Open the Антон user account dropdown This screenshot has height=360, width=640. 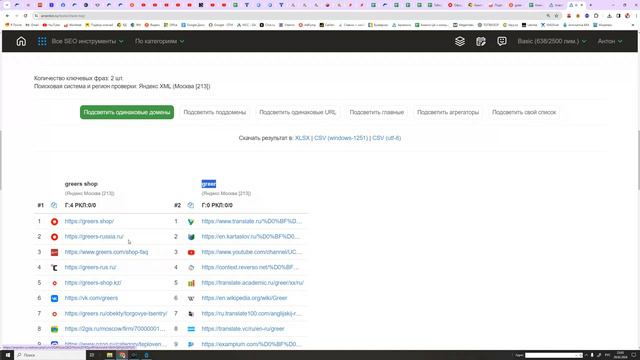point(610,41)
